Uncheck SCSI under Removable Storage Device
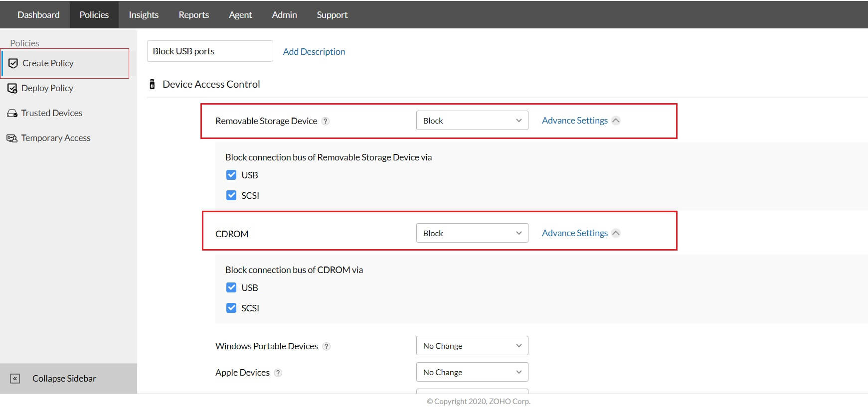This screenshot has height=407, width=868. tap(231, 195)
